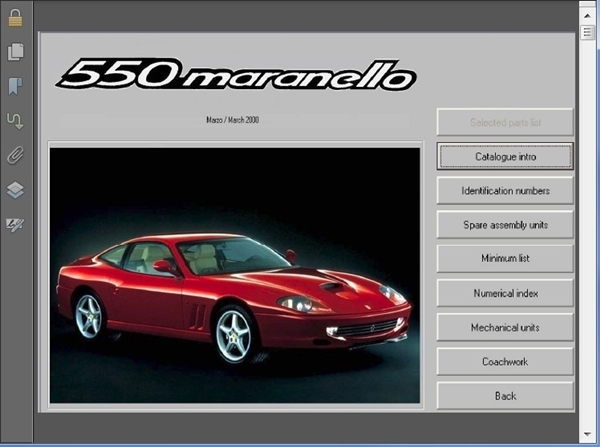Open Identification numbers page
600x447 pixels.
505,191
